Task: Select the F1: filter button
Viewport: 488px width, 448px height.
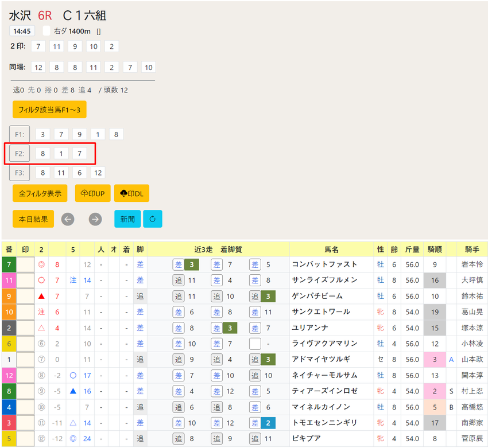Action: 20,134
